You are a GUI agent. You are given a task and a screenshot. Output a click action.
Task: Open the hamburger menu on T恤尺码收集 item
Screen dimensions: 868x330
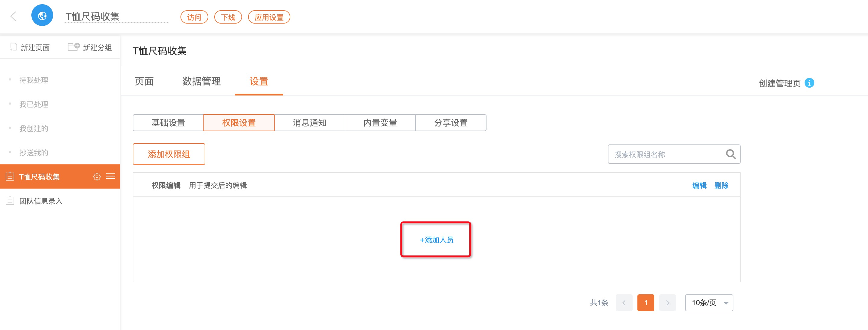(x=111, y=176)
